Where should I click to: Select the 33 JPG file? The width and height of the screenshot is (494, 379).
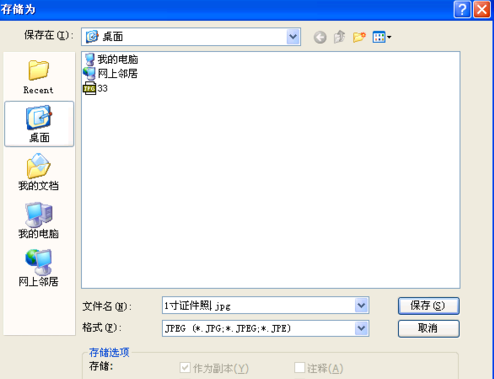[95, 88]
